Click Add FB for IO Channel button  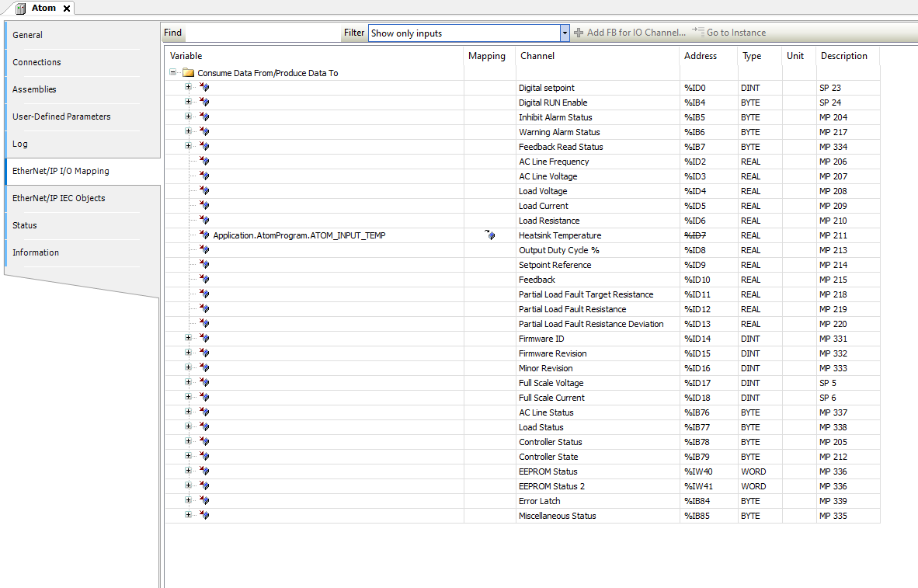point(630,33)
